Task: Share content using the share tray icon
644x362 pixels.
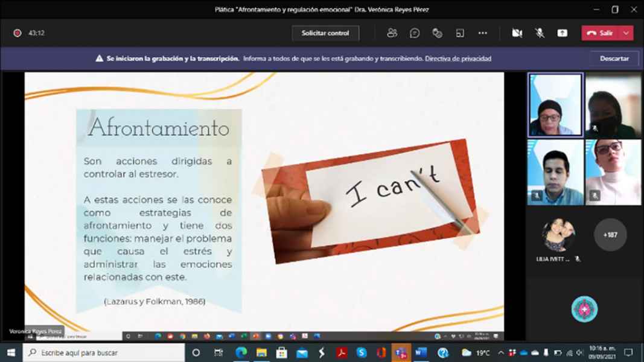Action: [x=563, y=33]
